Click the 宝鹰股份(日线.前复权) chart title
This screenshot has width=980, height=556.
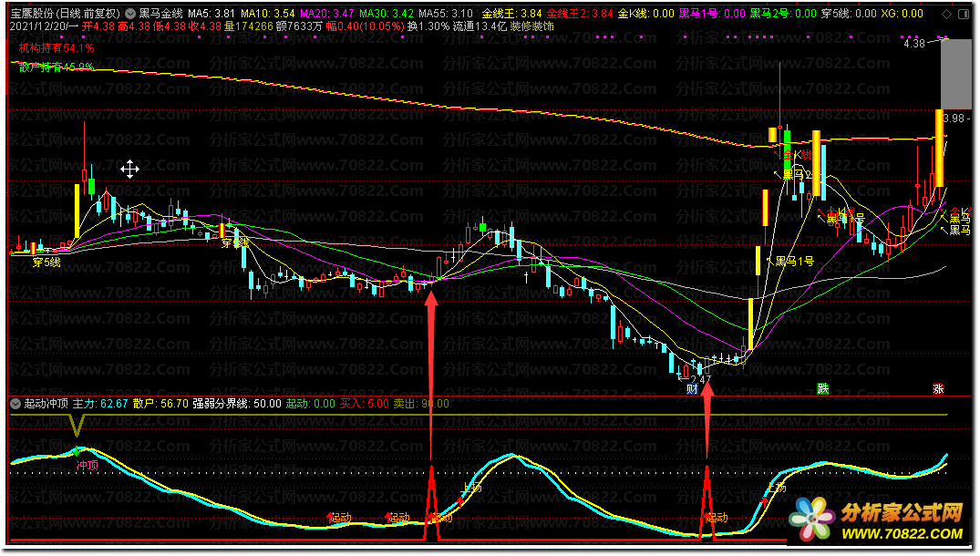66,13
